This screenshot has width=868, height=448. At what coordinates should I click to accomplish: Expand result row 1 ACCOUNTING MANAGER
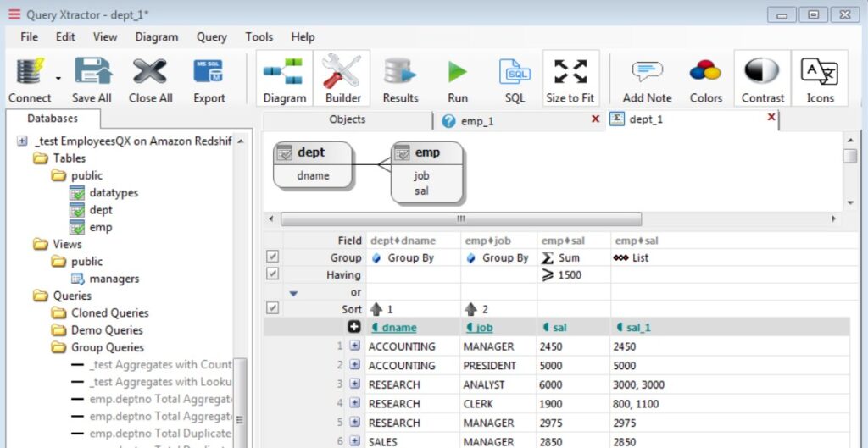click(x=355, y=346)
